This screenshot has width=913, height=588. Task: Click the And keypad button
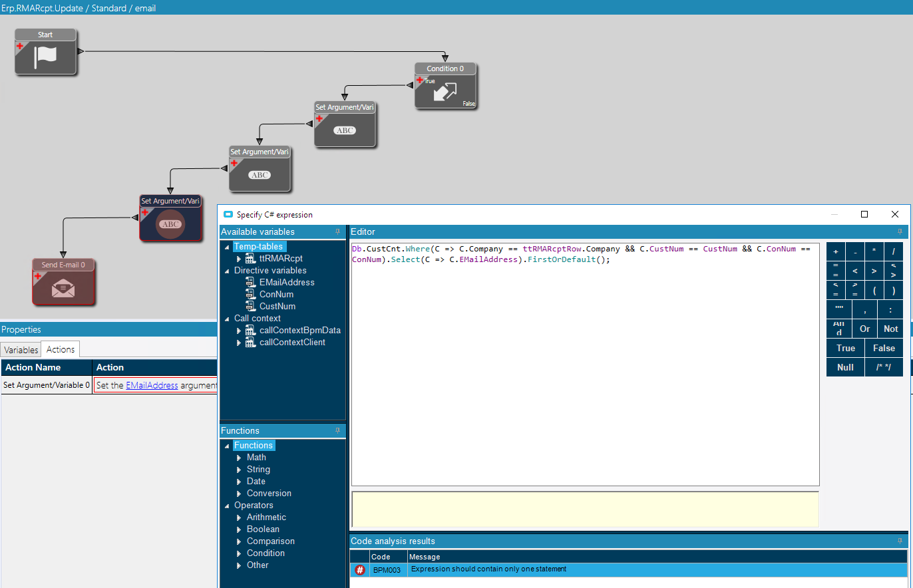click(839, 329)
